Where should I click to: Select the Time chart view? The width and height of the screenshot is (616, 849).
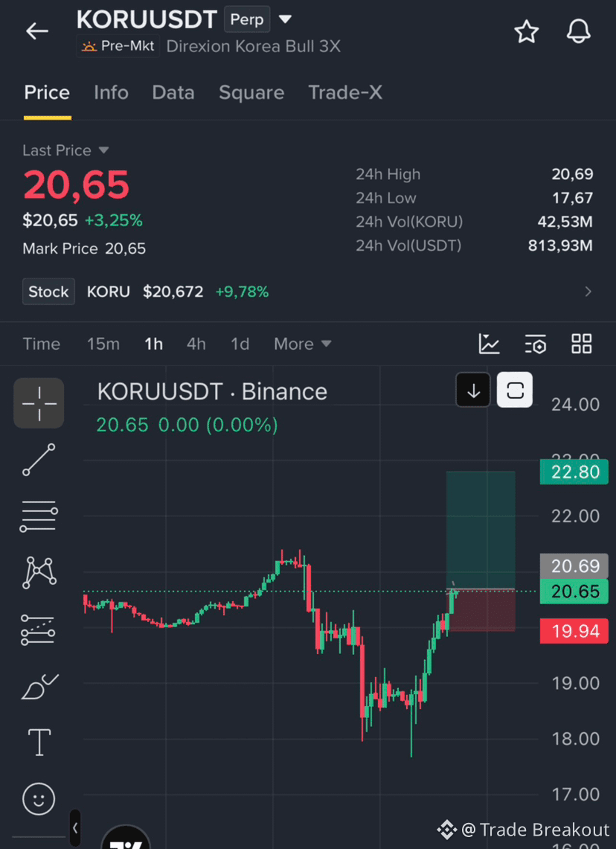tap(41, 344)
